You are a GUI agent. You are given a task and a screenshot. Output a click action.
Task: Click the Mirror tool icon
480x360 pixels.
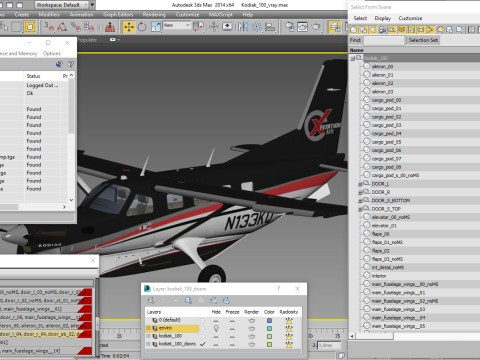coord(243,27)
